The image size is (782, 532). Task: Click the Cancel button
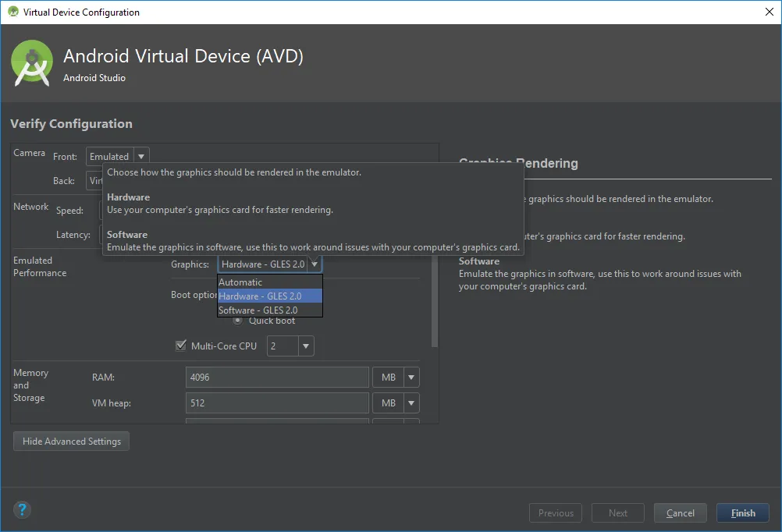pos(681,512)
